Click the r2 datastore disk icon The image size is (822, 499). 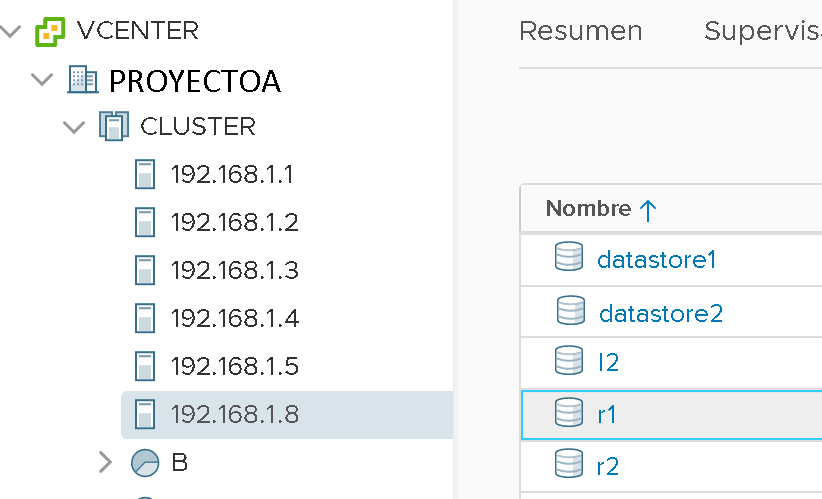(x=569, y=463)
